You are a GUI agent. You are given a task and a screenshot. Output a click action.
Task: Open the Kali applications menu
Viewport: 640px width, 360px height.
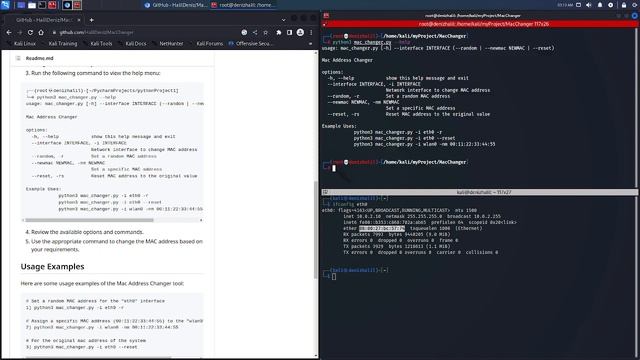tap(5, 5)
